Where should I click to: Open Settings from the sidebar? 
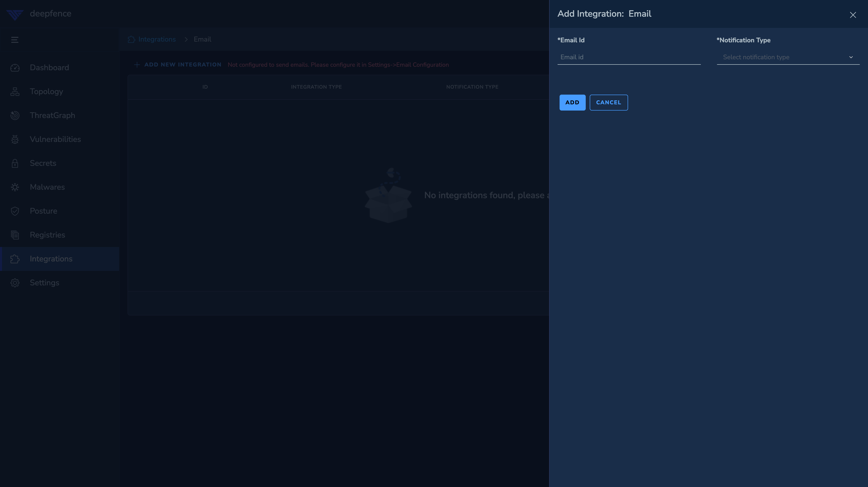[60, 283]
